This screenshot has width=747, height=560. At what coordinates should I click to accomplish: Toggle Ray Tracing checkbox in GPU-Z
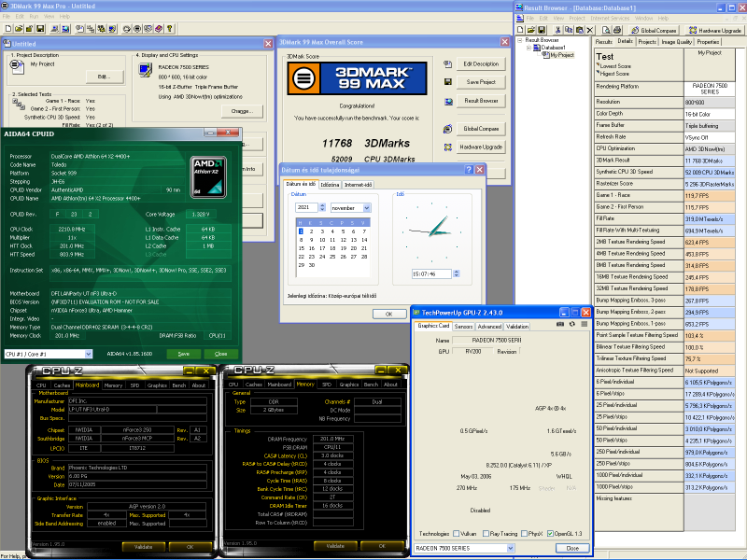486,534
